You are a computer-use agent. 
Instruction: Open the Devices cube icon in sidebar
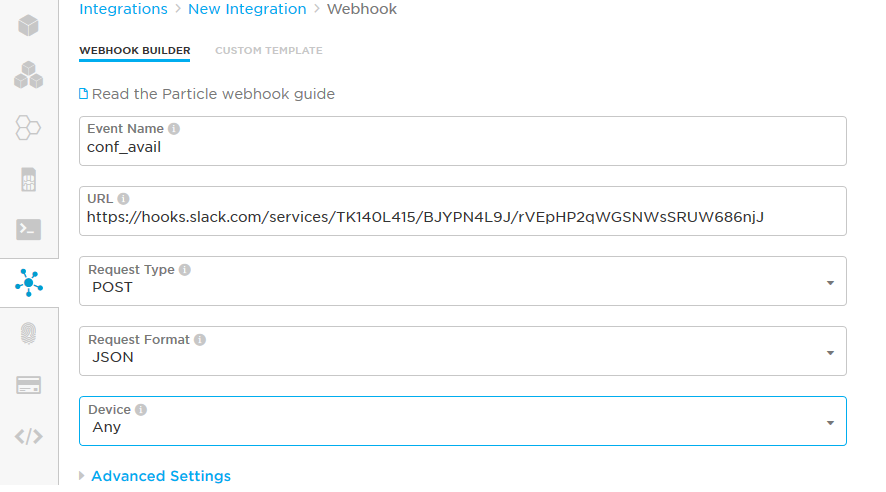29,24
